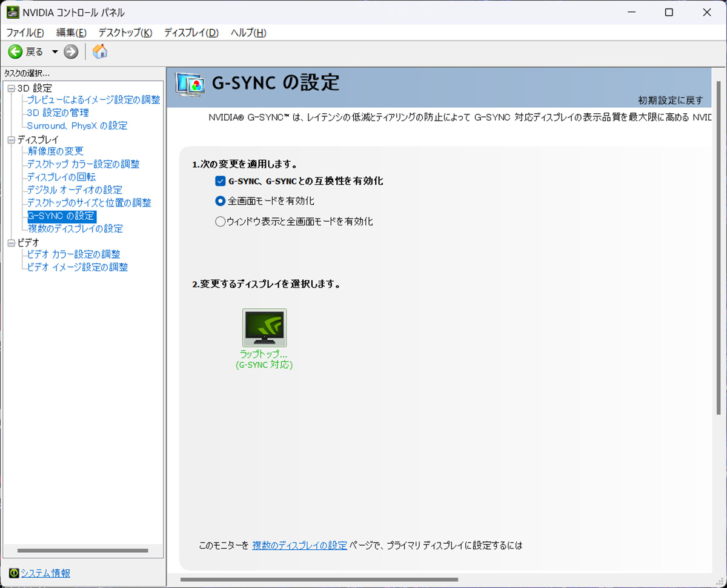Screen dimensions: 727x588
Task: Select 全画面モードを有効化 radio button
Action: pyautogui.click(x=221, y=201)
